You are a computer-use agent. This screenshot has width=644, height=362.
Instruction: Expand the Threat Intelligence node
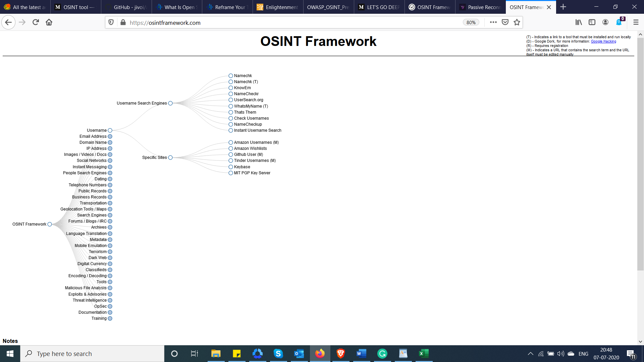point(110,300)
